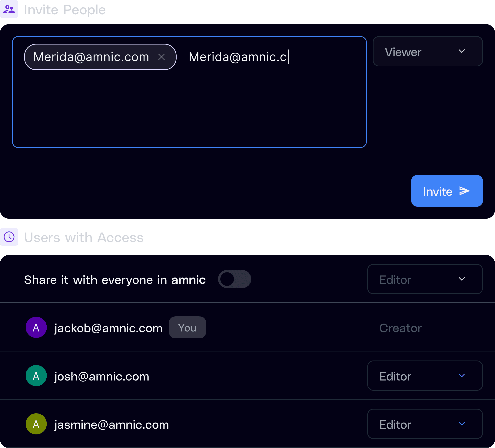Toggle share with everyone in amnic
The width and height of the screenshot is (495, 448).
(234, 279)
